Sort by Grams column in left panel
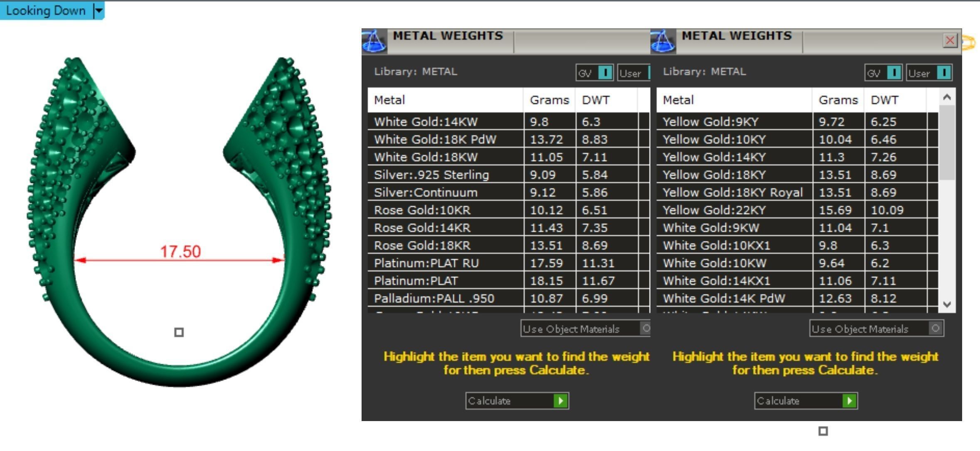 (x=549, y=100)
